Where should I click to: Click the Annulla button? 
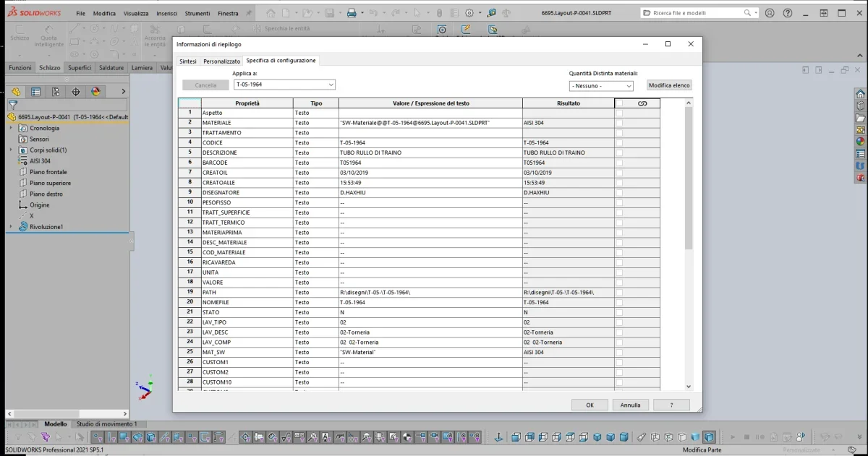[630, 405]
